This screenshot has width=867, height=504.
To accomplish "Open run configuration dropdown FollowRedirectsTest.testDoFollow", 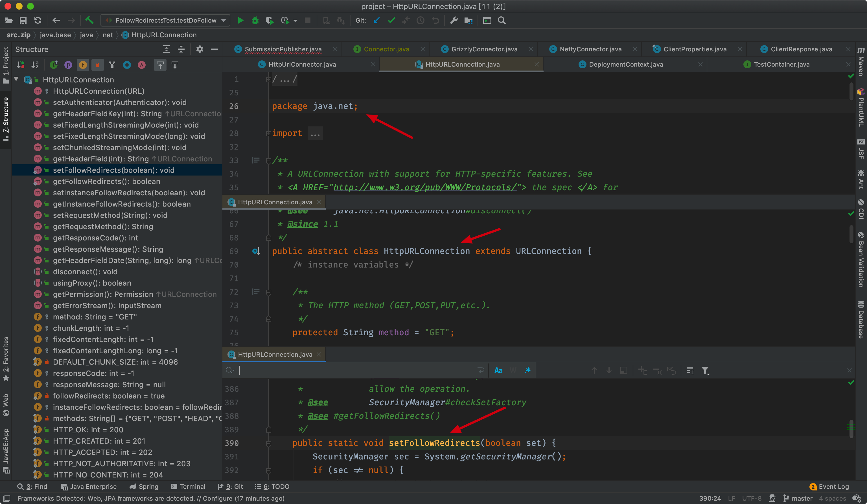I will click(165, 21).
